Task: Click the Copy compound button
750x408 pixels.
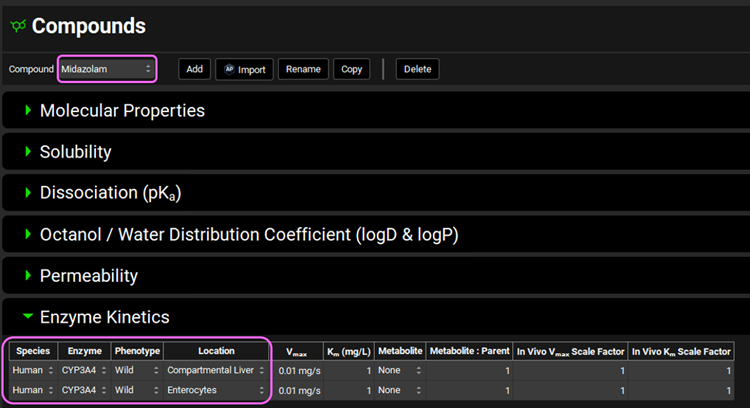Action: pos(351,69)
